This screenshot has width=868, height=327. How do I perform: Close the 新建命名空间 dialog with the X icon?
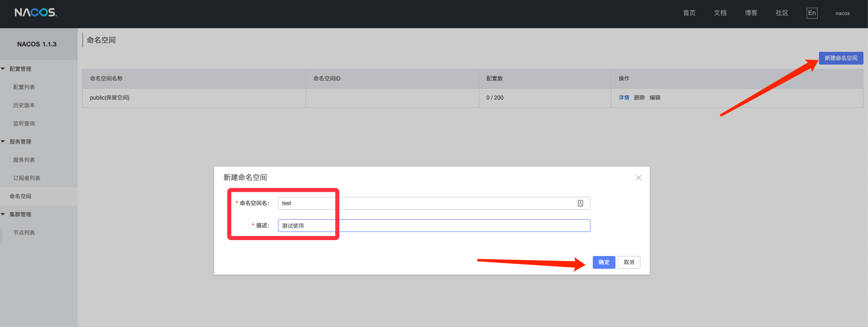[x=638, y=178]
